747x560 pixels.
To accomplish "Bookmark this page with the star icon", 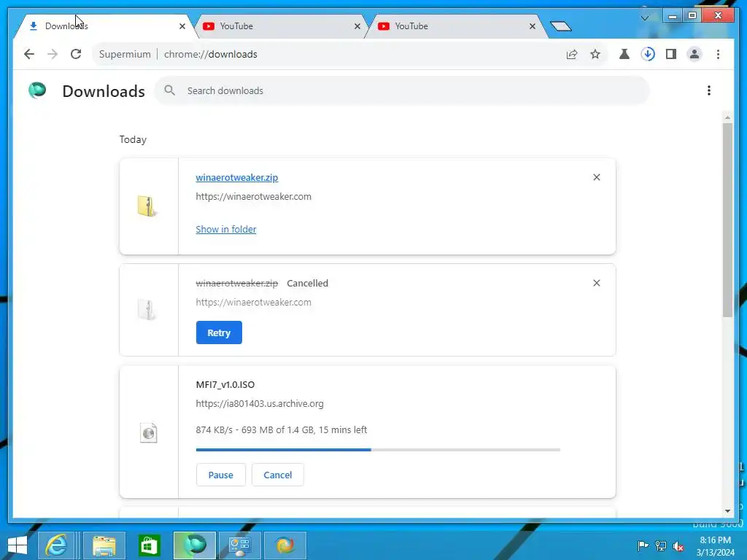I will point(595,54).
